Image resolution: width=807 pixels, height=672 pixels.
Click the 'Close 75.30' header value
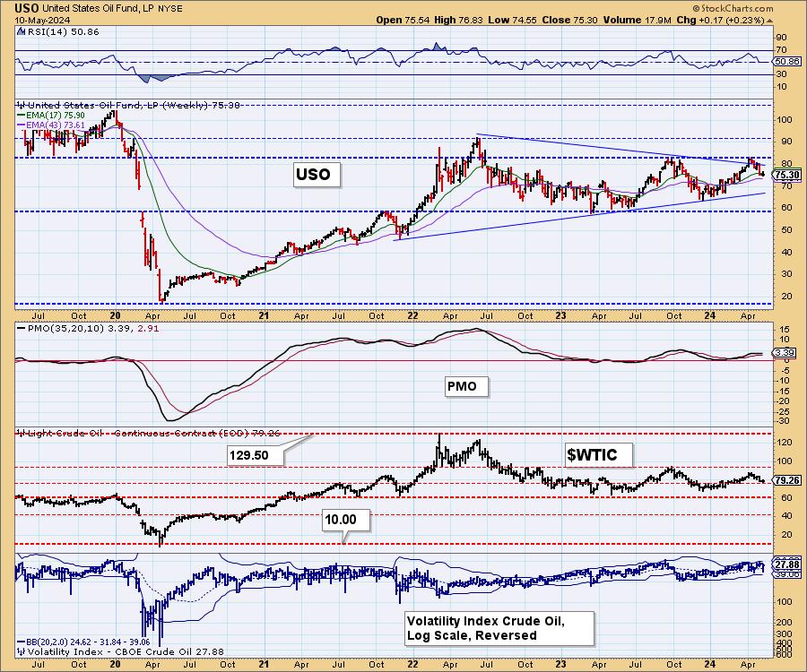(569, 20)
